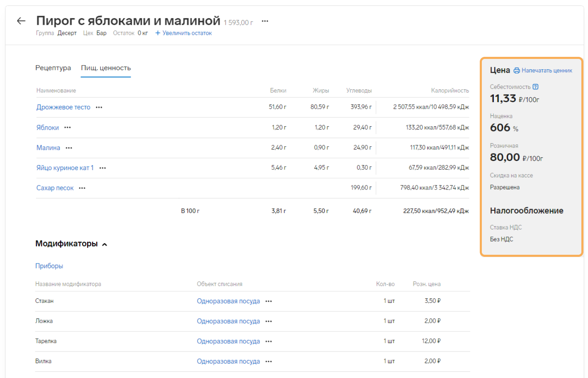
Task: Click the Налогообложение heading
Action: click(x=527, y=211)
